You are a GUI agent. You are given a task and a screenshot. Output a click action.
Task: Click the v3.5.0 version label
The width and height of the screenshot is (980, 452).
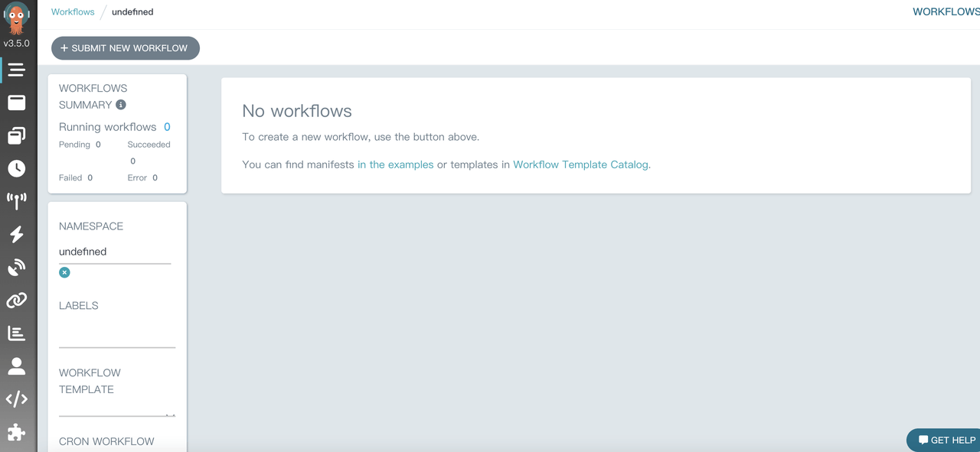(x=16, y=44)
